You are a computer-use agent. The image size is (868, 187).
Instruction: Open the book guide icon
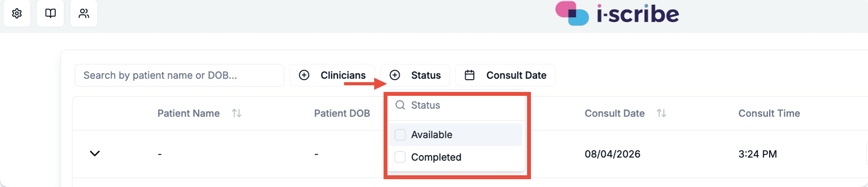click(x=50, y=13)
